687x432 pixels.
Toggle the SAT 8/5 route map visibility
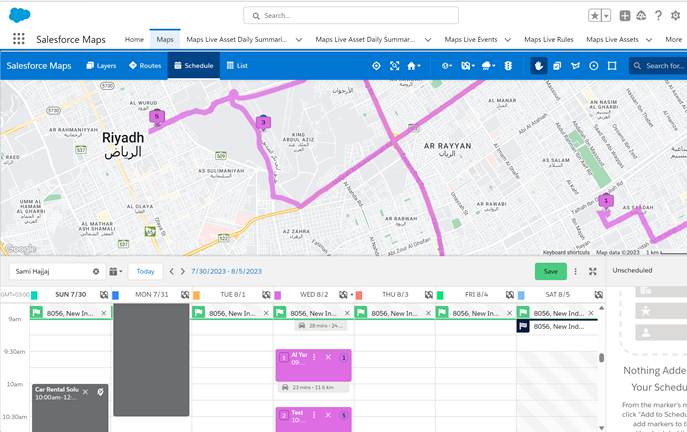[598, 295]
